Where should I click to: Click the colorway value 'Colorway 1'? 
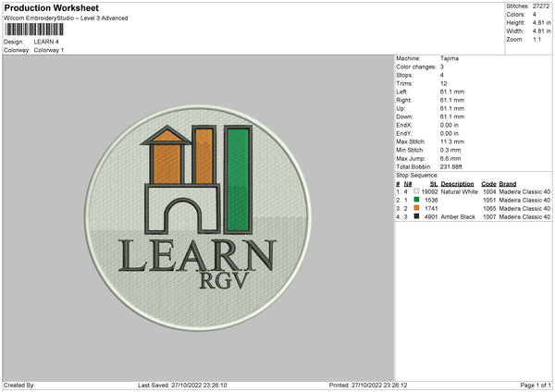pyautogui.click(x=49, y=50)
